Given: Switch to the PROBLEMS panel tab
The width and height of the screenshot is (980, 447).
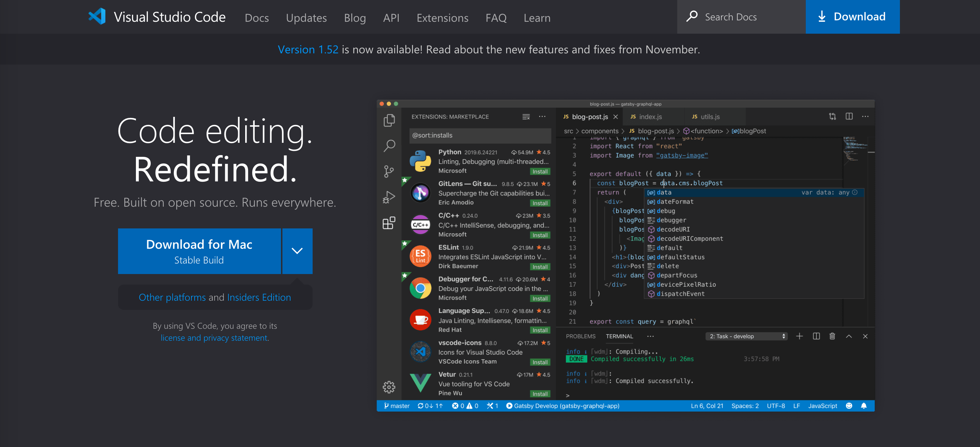Looking at the screenshot, I should pyautogui.click(x=581, y=336).
